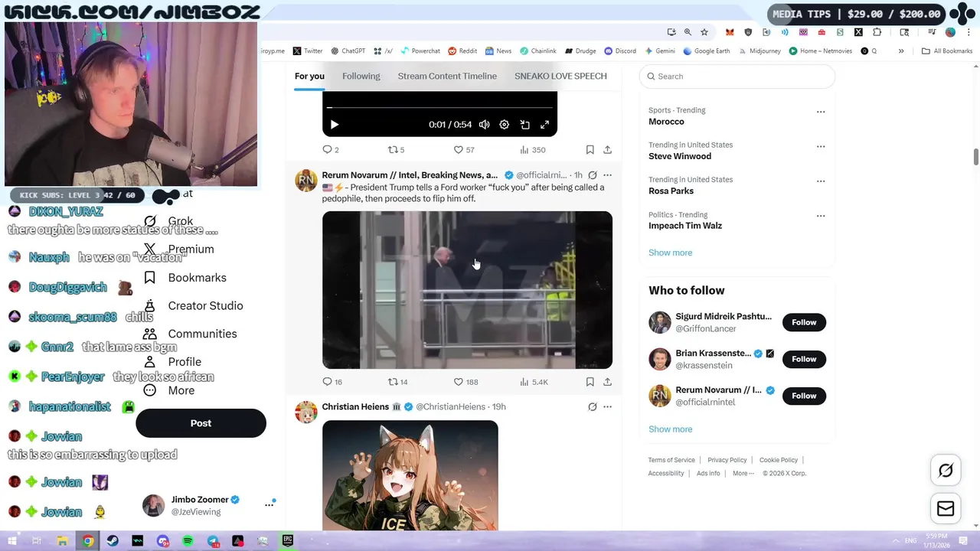Expand trends with Show more under Impeach Tim Walz

[x=670, y=253]
